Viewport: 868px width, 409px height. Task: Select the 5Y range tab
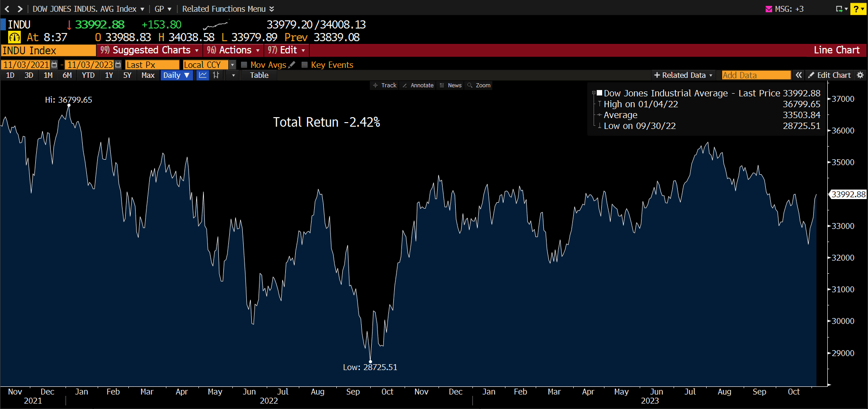[127, 75]
